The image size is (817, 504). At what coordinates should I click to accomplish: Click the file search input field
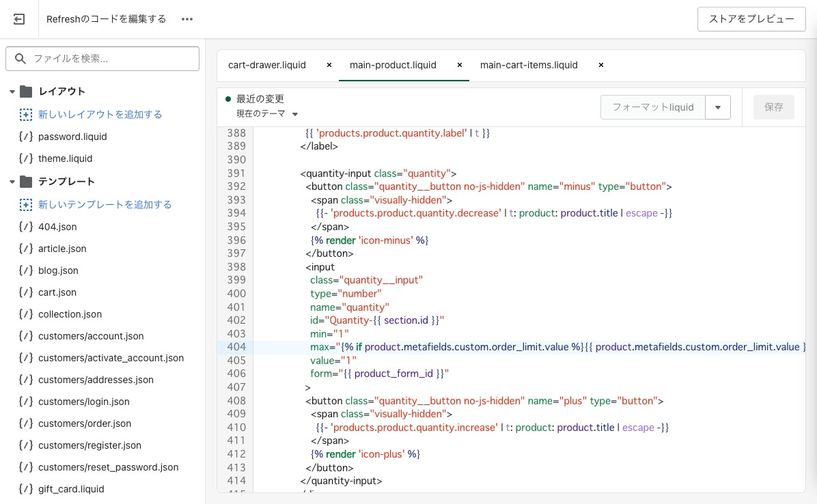109,59
